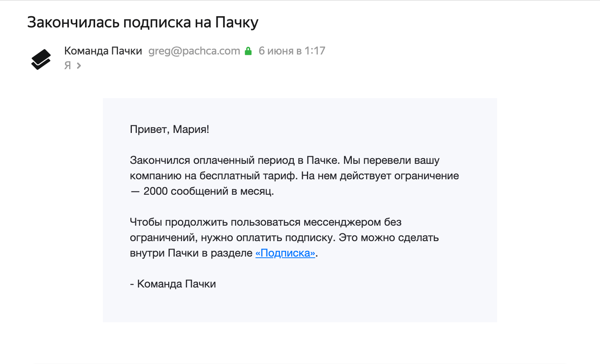Click the phrase действует ограничение

[399, 176]
